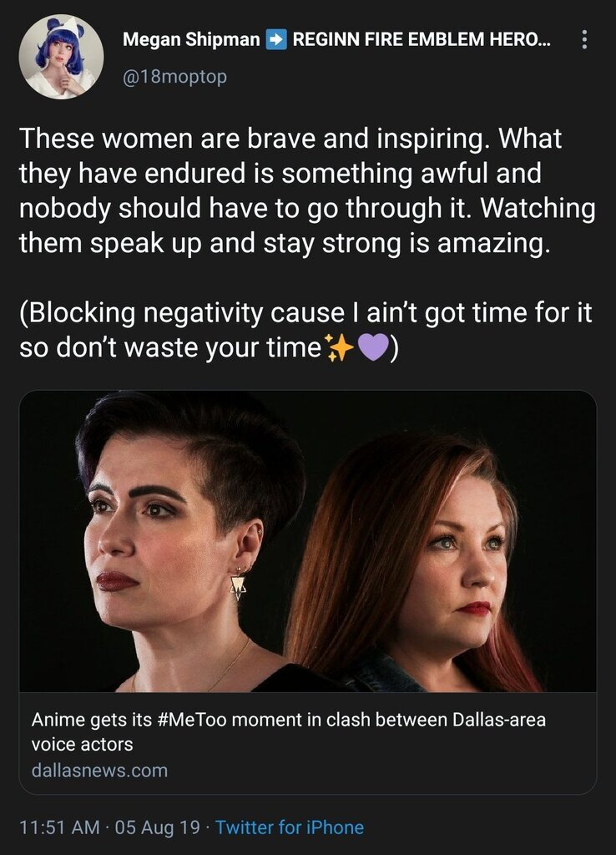Click the REGINN FIRE EMBLEM HERO name text
The height and width of the screenshot is (855, 616).
pyautogui.click(x=422, y=39)
